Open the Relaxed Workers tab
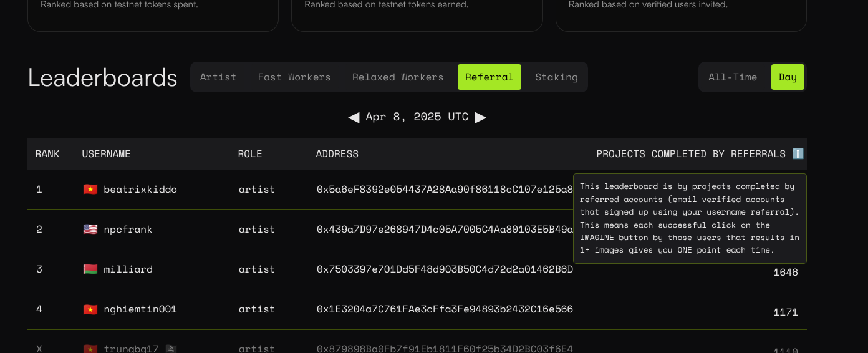Image resolution: width=868 pixels, height=353 pixels. coord(398,77)
